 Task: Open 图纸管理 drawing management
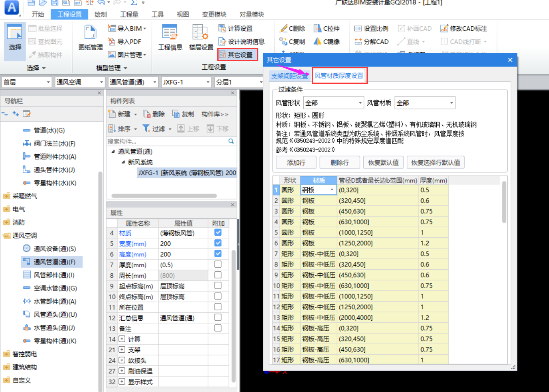(90, 38)
